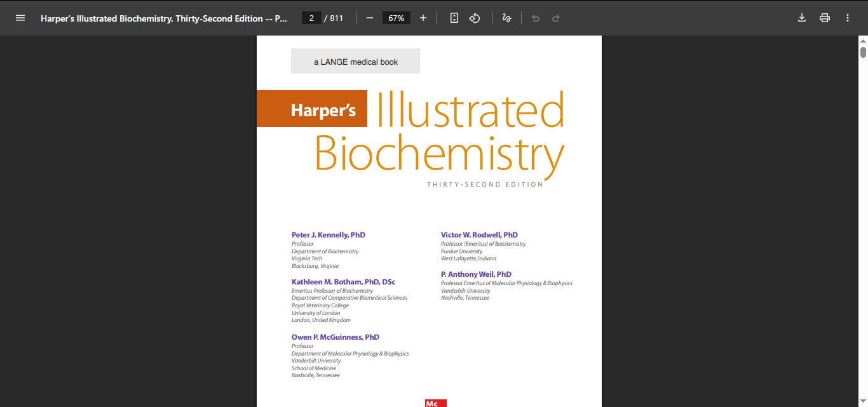The height and width of the screenshot is (407, 868).
Task: Click the vertical scrollbar thumb
Action: point(863,52)
